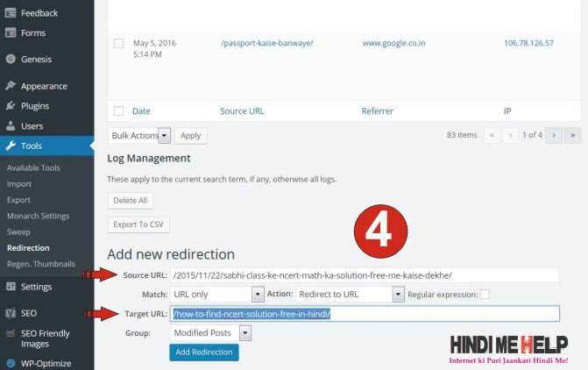The height and width of the screenshot is (370, 588).
Task: Select the May 5, 2016 log row checkbox
Action: 118,43
